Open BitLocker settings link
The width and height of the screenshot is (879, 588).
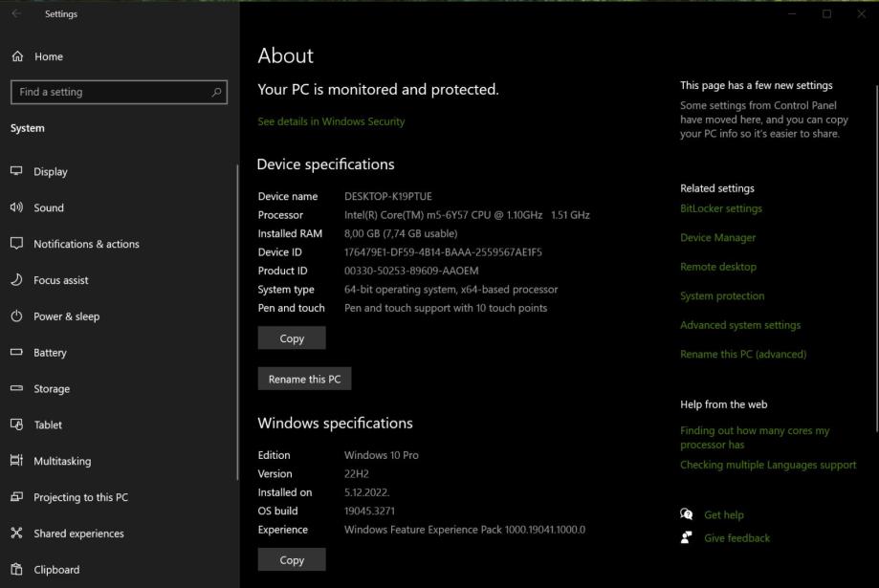(721, 208)
